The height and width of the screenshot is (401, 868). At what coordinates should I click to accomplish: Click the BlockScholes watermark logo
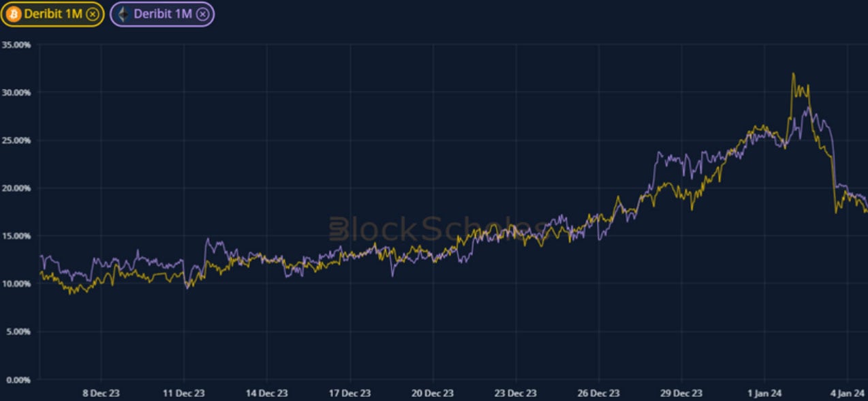click(x=436, y=229)
